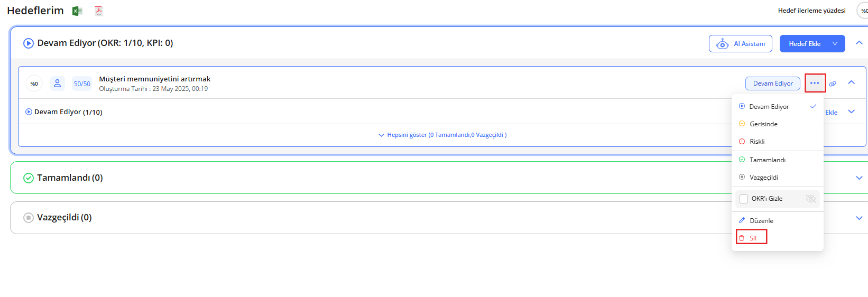Viewport: 868px width, 297px height.
Task: Click the red trash Sil icon
Action: point(742,238)
